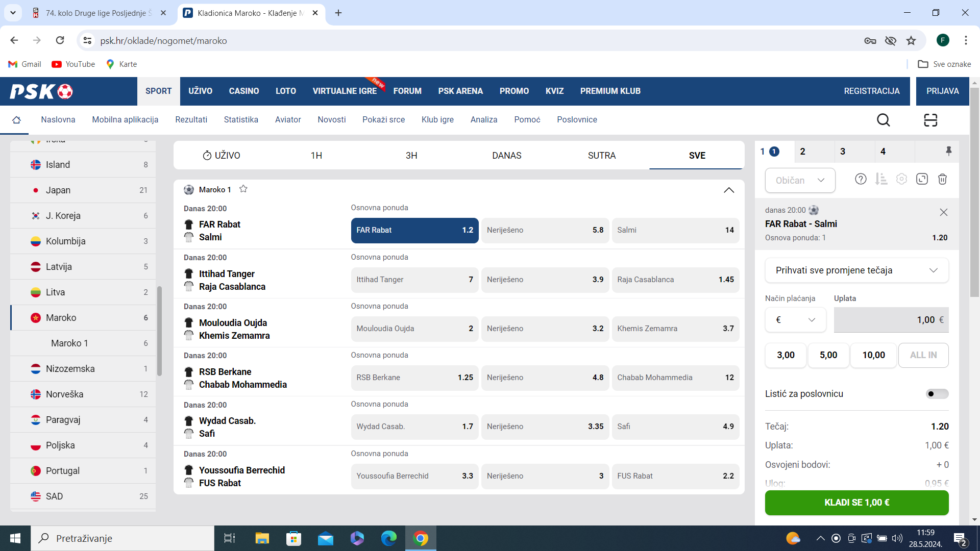Click Uplata stake input field
The height and width of the screenshot is (551, 980).
pyautogui.click(x=891, y=320)
